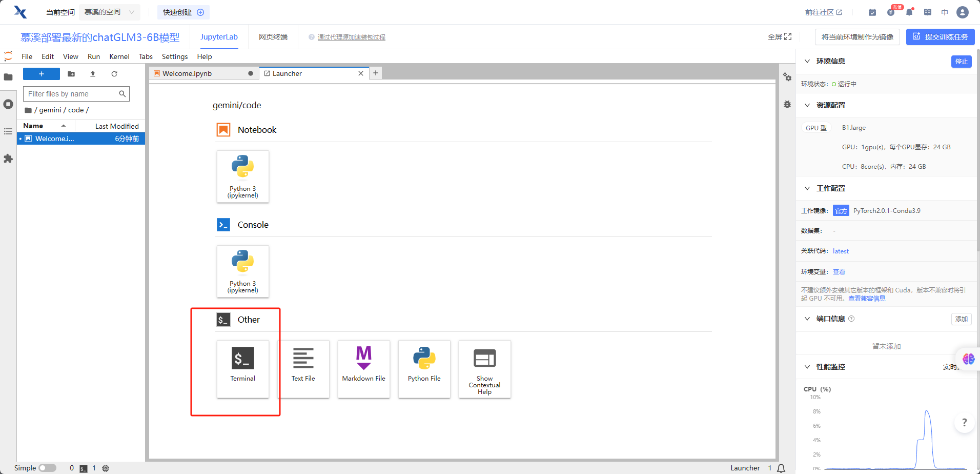Launch Python 3 ipykernel Console

tap(242, 271)
